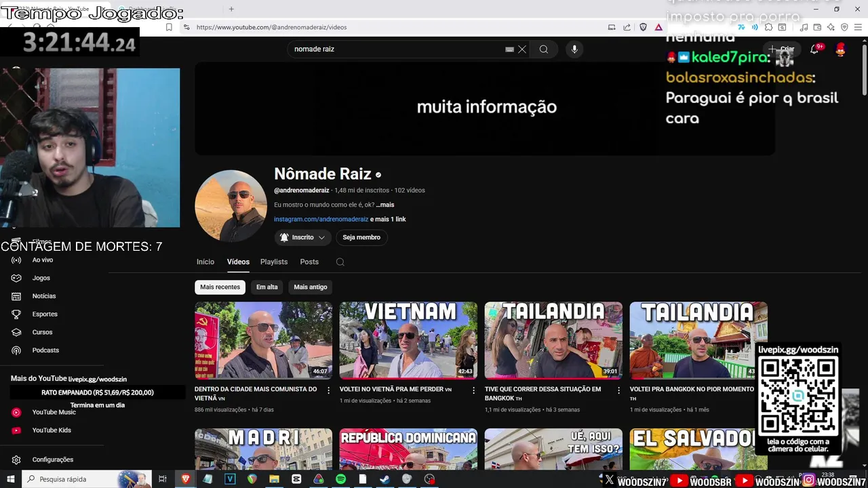
Task: Open Configurações in the sidebar
Action: click(52, 460)
